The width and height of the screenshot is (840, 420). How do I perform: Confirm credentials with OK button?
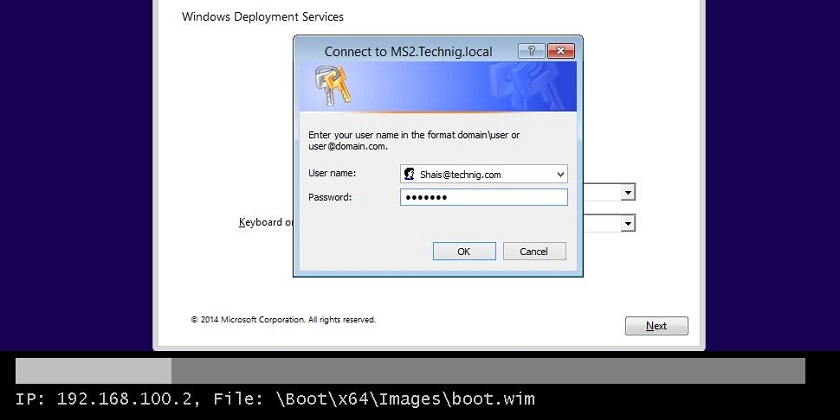[464, 251]
